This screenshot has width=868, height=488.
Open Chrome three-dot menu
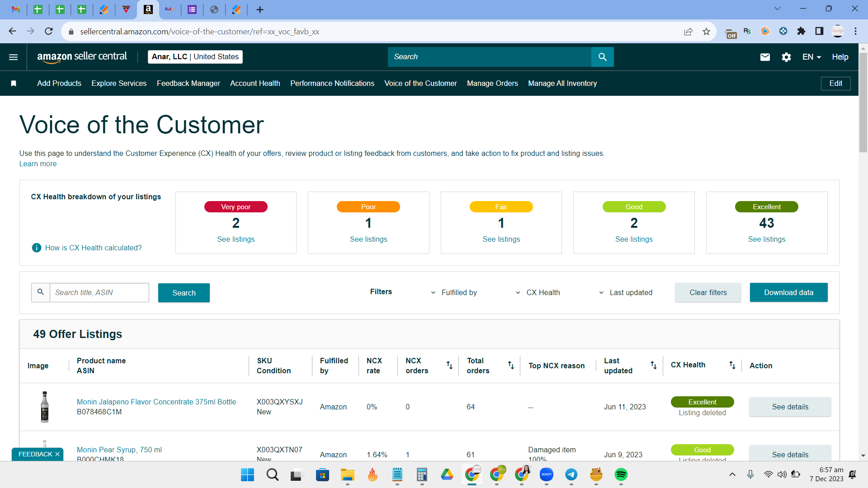(x=855, y=31)
